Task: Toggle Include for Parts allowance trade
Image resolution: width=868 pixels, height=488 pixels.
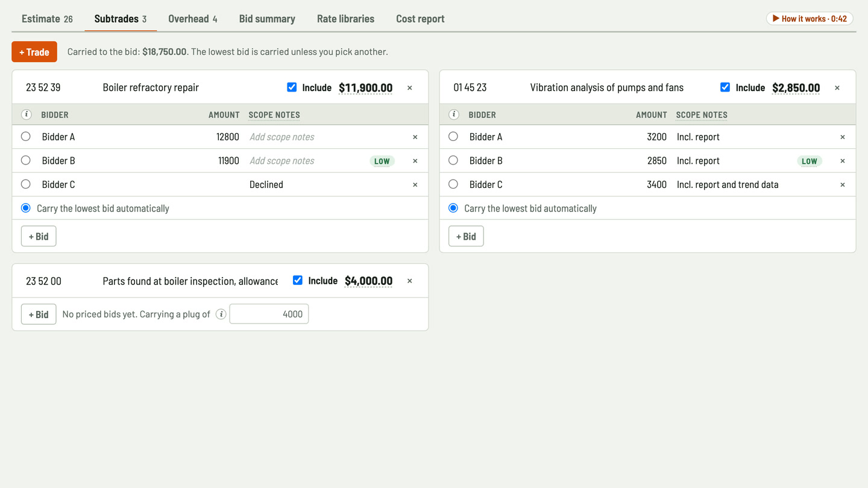Action: coord(298,280)
